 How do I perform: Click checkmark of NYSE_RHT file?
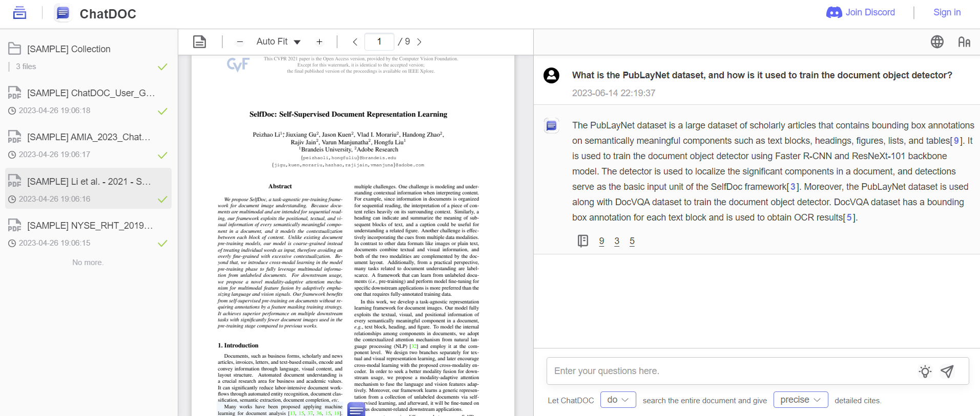point(162,243)
